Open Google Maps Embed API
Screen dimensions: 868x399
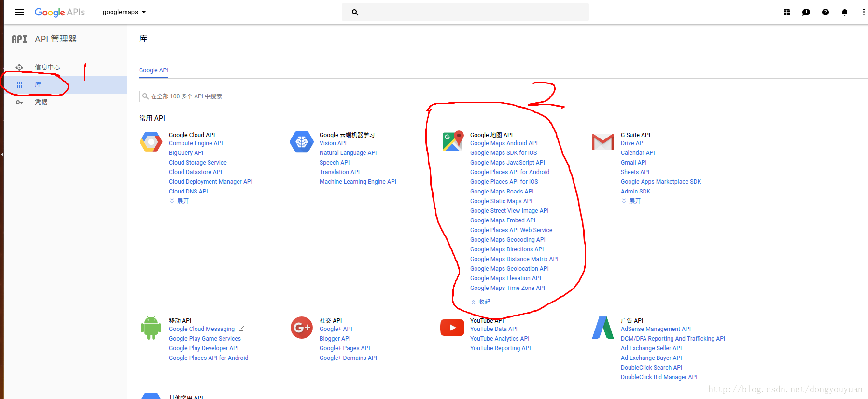[503, 220]
